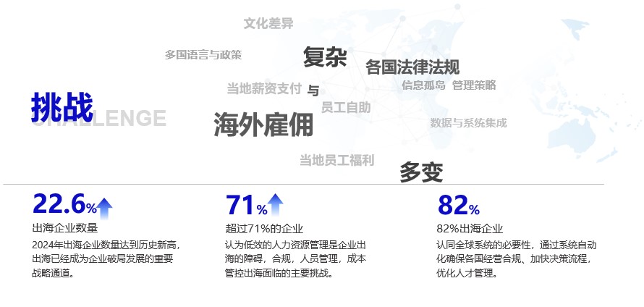Select the 超过71%的企业 heading
Viewport: 644px width, 307px height.
(264, 228)
